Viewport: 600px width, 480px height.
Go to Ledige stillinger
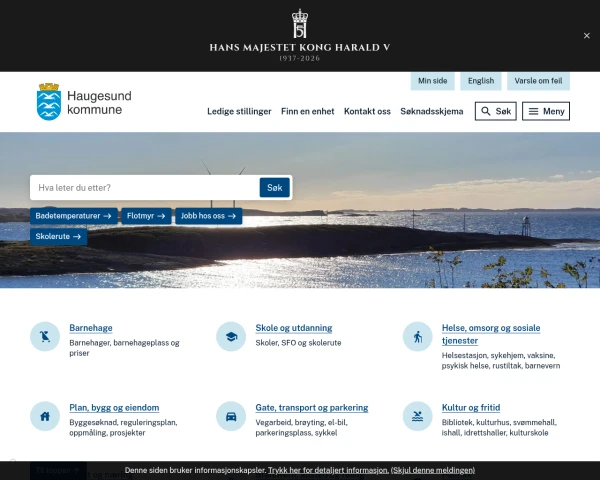tap(239, 111)
